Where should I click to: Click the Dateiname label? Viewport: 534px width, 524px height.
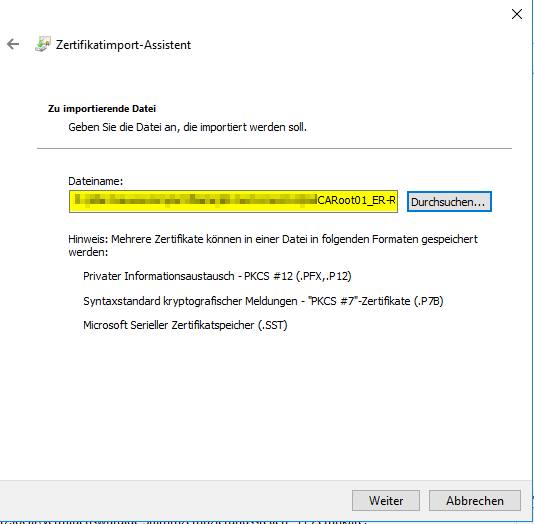click(x=96, y=181)
